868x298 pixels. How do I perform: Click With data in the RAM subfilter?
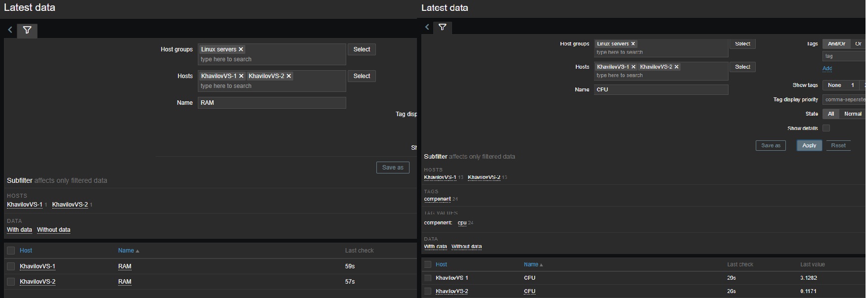pyautogui.click(x=19, y=230)
